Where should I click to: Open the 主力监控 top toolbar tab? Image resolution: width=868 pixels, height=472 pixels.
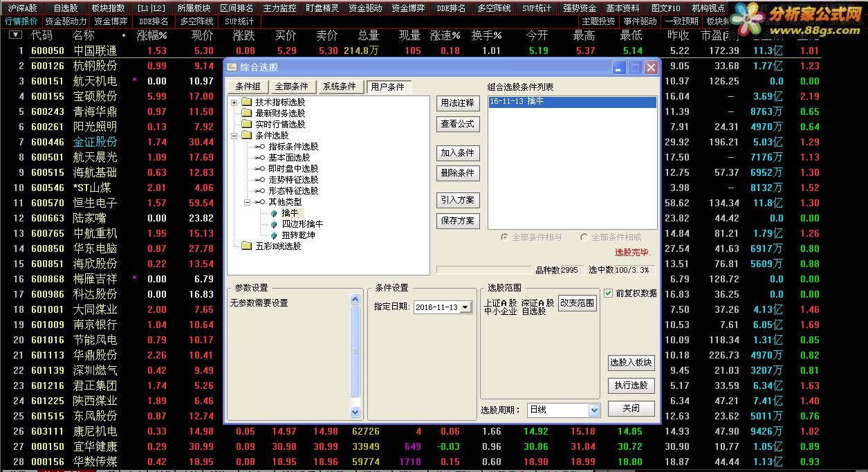[279, 8]
